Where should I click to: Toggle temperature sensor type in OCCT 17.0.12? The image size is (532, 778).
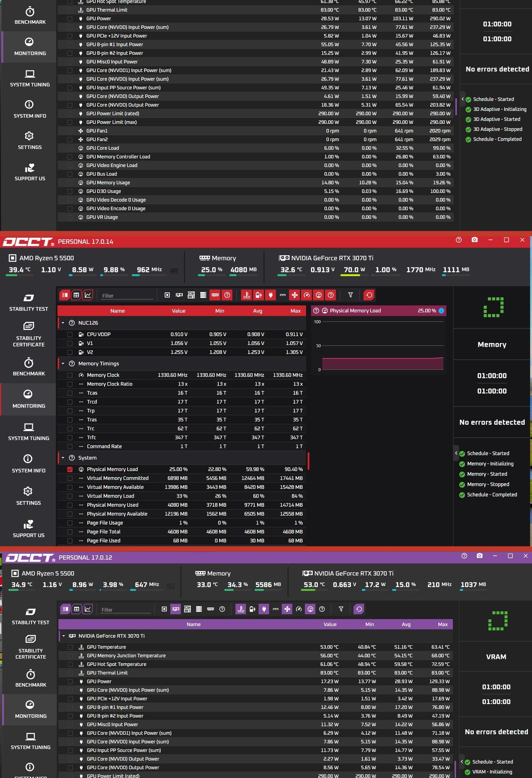[x=241, y=609]
